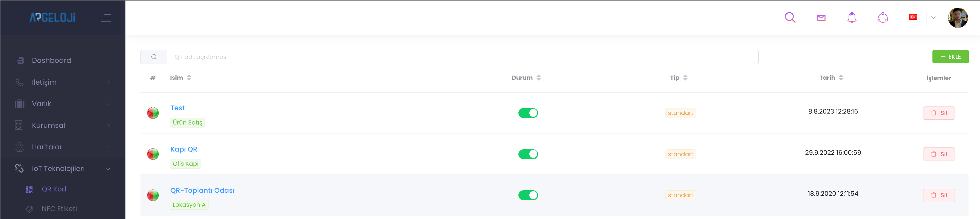
Task: Expand the Varlık sidebar menu
Action: 63,104
